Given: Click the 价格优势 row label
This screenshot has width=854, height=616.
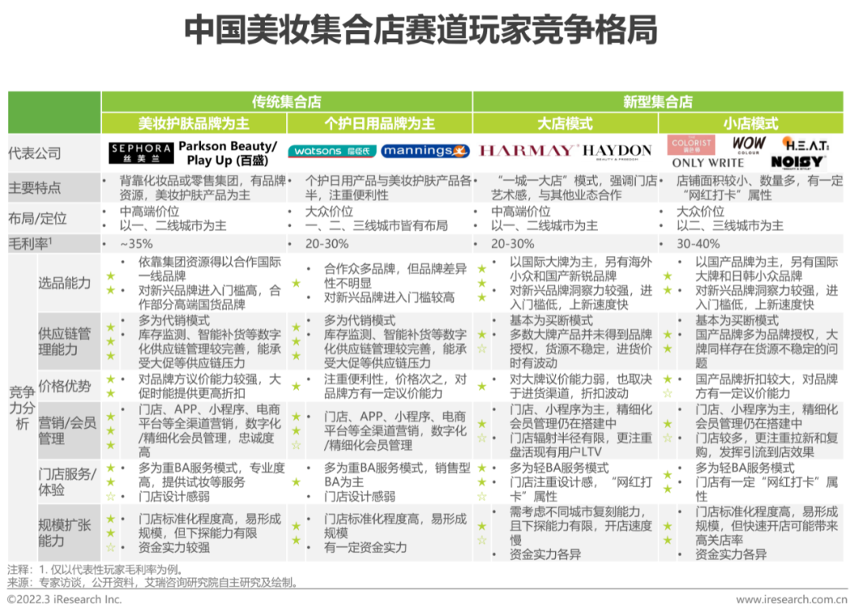Looking at the screenshot, I should [x=64, y=386].
